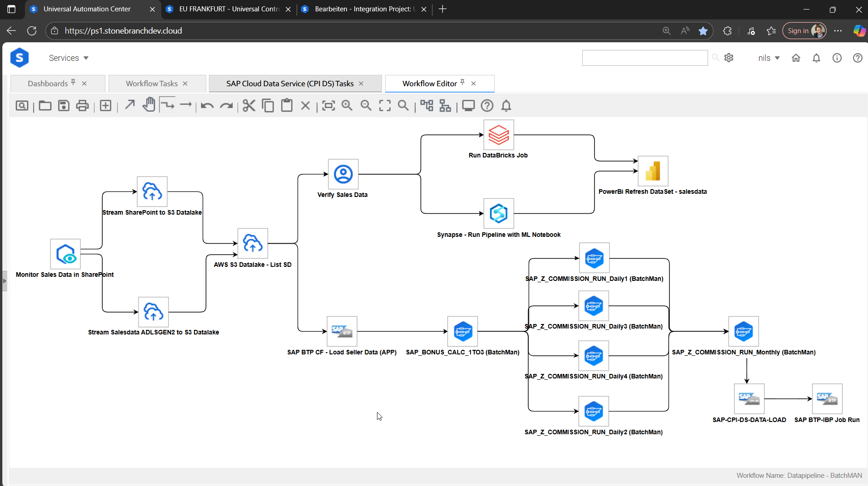Image resolution: width=868 pixels, height=486 pixels.
Task: Click the browser address bar URL
Action: (x=124, y=31)
